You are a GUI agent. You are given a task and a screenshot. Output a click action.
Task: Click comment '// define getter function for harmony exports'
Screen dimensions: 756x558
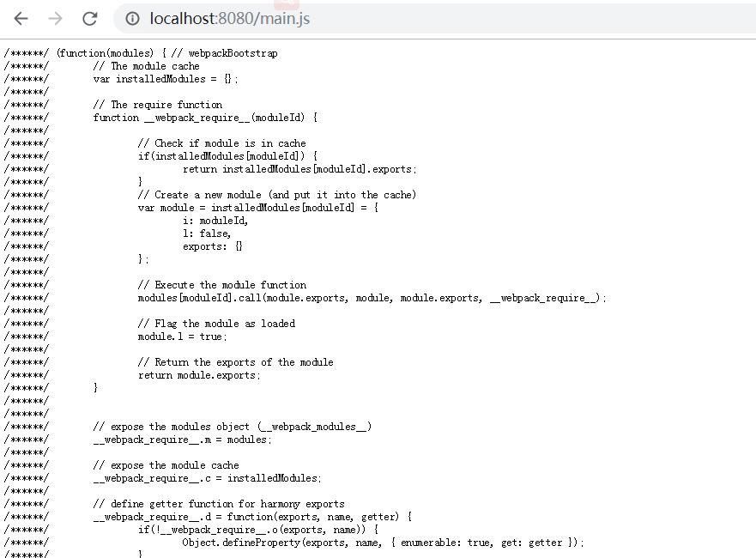[219, 504]
